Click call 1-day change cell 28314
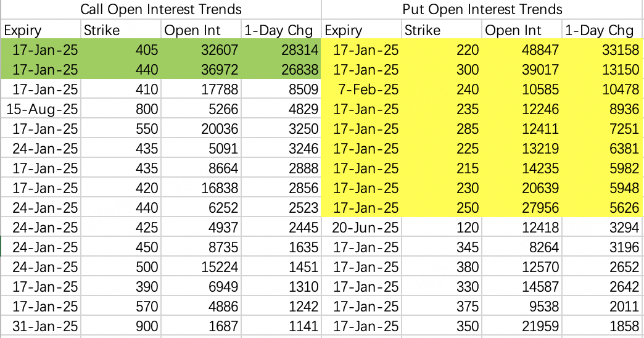Viewport: 644px width, 338px height. 281,50
